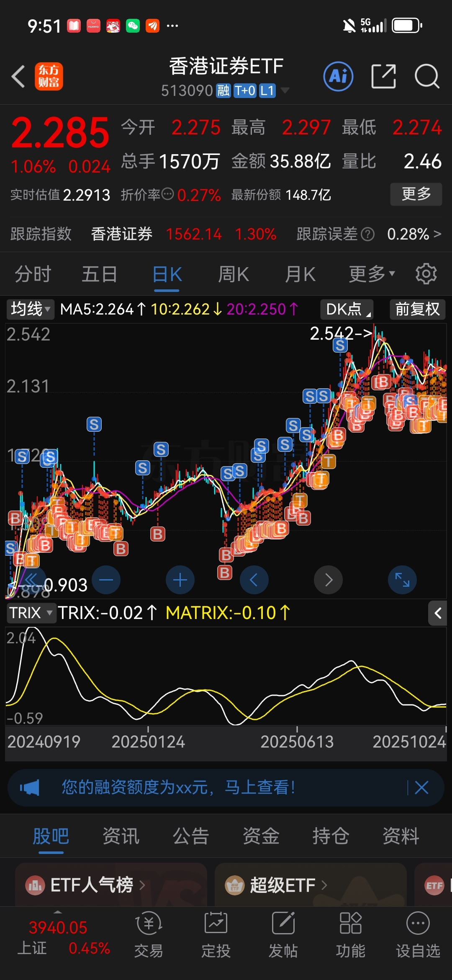Tap the 2.542 high price marker
This screenshot has width=452, height=980.
pos(341,333)
